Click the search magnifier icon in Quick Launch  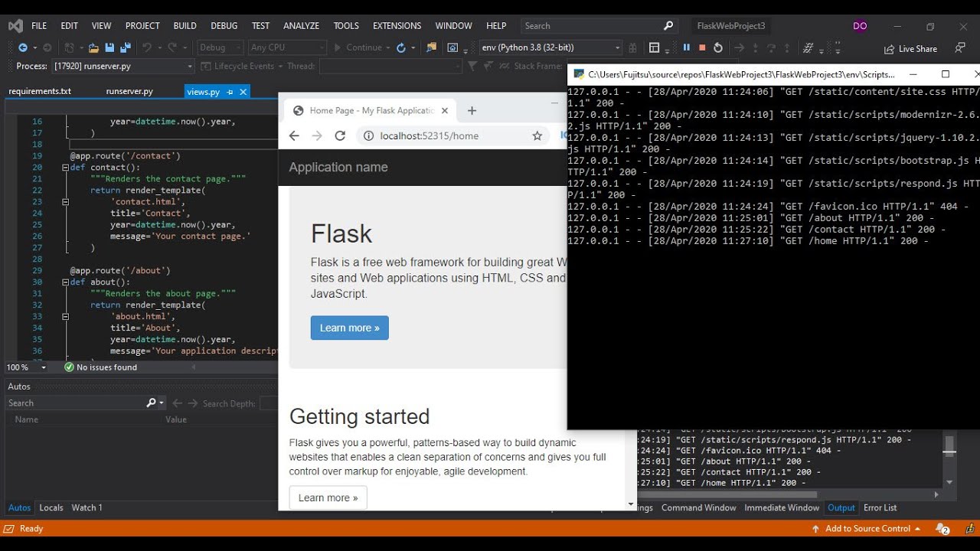coord(668,25)
